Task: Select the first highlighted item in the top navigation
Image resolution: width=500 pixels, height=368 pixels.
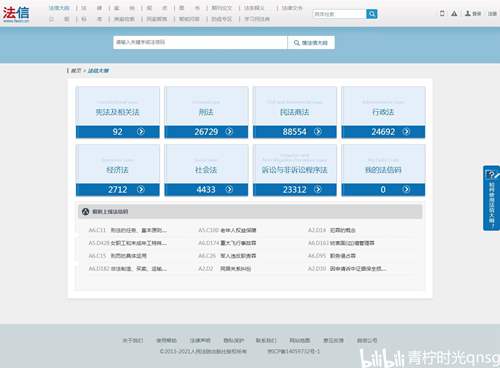Action: pyautogui.click(x=59, y=8)
